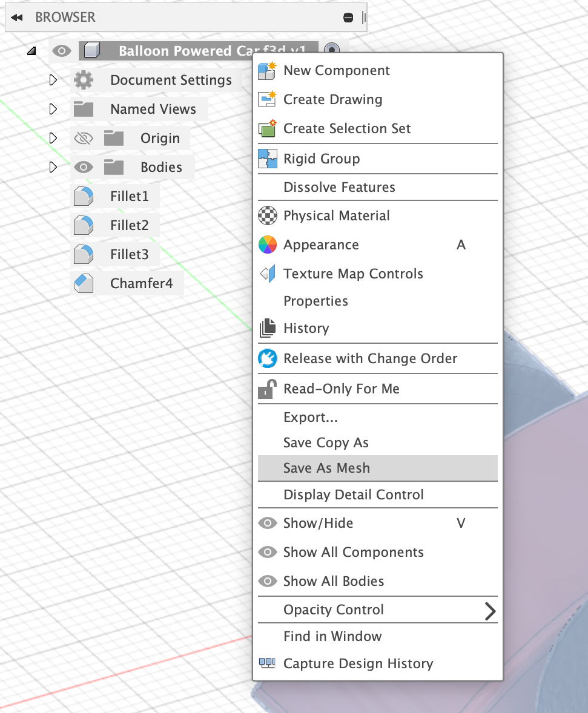Click the Fillet2 feature icon
The width and height of the screenshot is (588, 713).
click(84, 226)
